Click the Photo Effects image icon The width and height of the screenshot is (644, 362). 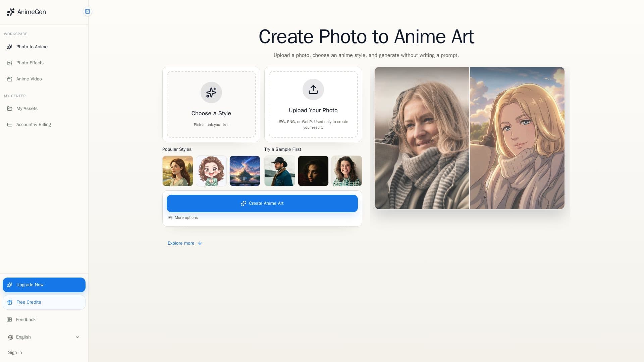pyautogui.click(x=10, y=63)
